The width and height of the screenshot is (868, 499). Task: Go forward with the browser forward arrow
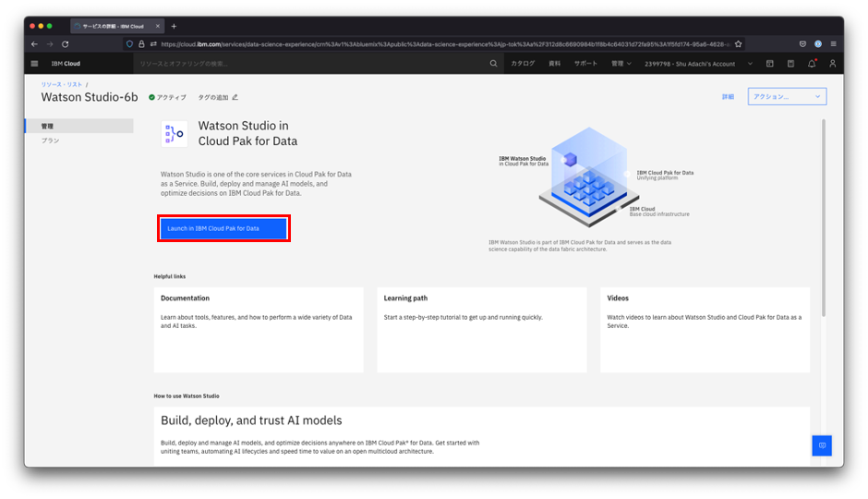pyautogui.click(x=50, y=43)
